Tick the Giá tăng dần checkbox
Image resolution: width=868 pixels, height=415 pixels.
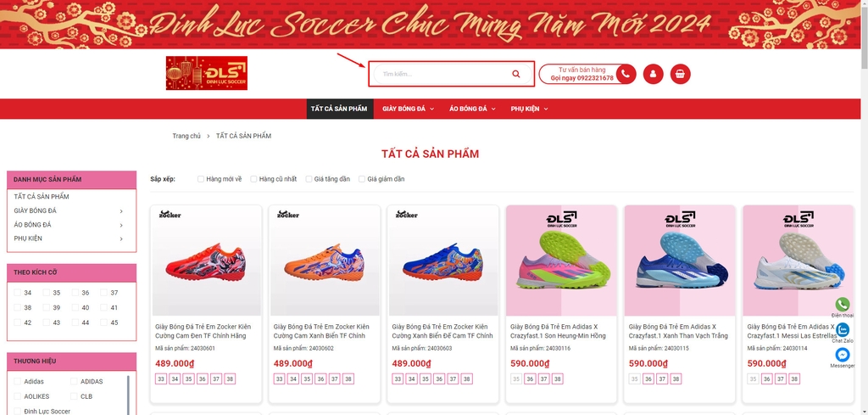pyautogui.click(x=309, y=179)
